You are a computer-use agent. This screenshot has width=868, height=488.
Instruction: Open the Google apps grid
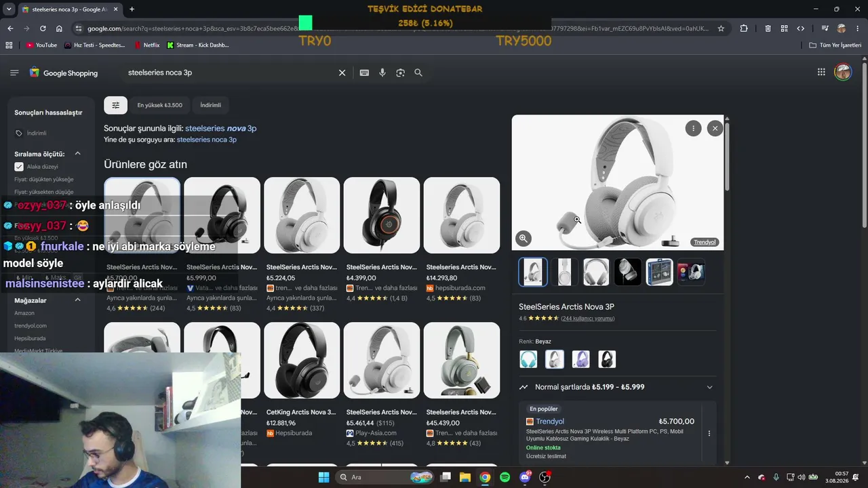821,72
